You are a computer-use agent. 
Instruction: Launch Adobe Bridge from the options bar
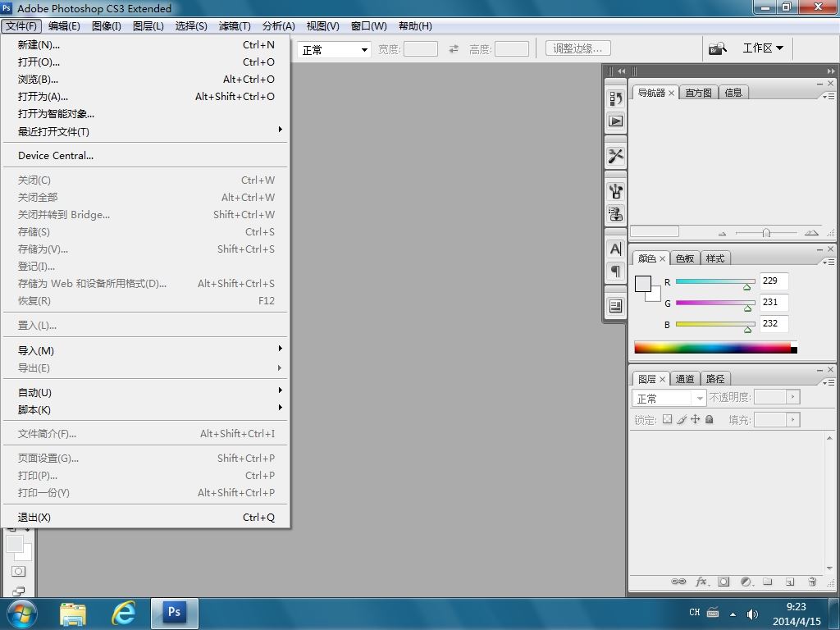[x=717, y=48]
